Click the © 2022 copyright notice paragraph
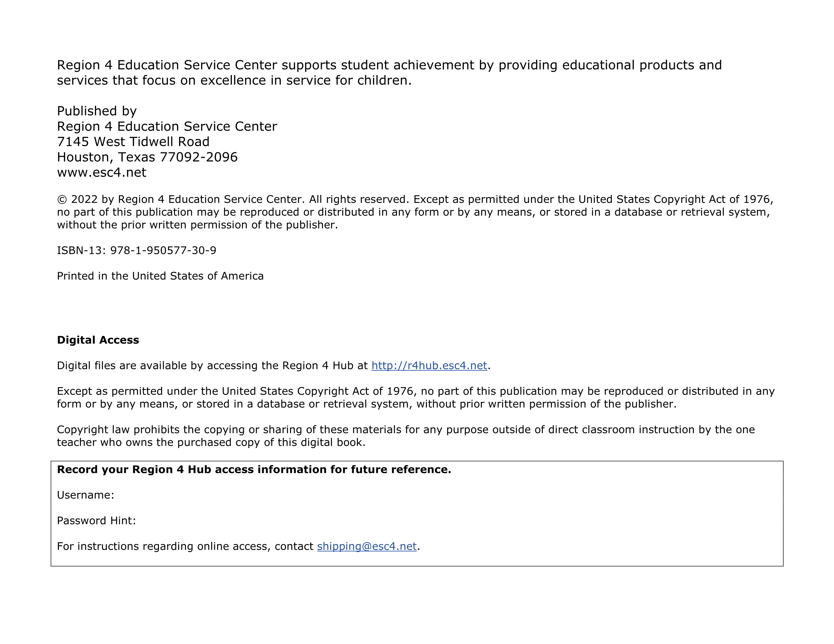 (414, 212)
